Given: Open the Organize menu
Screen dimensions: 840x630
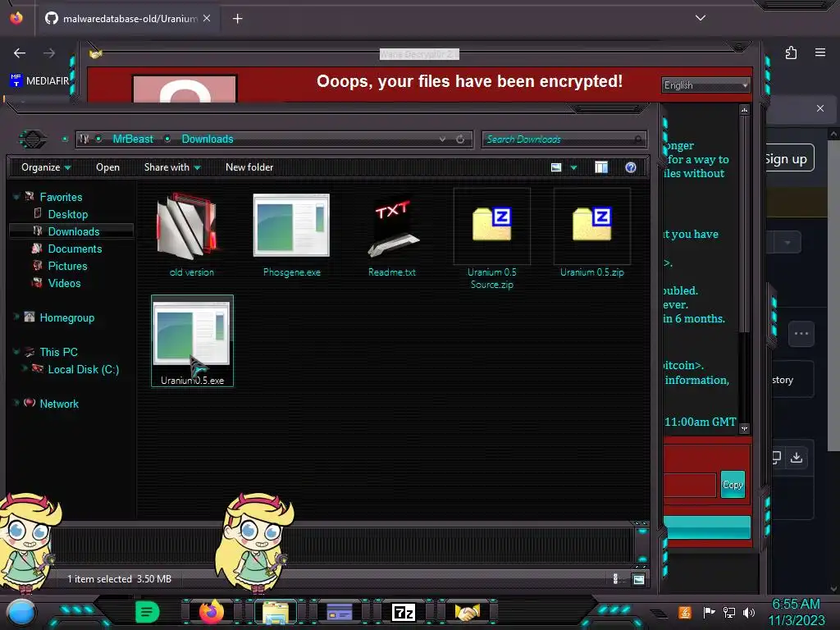Looking at the screenshot, I should click(46, 167).
